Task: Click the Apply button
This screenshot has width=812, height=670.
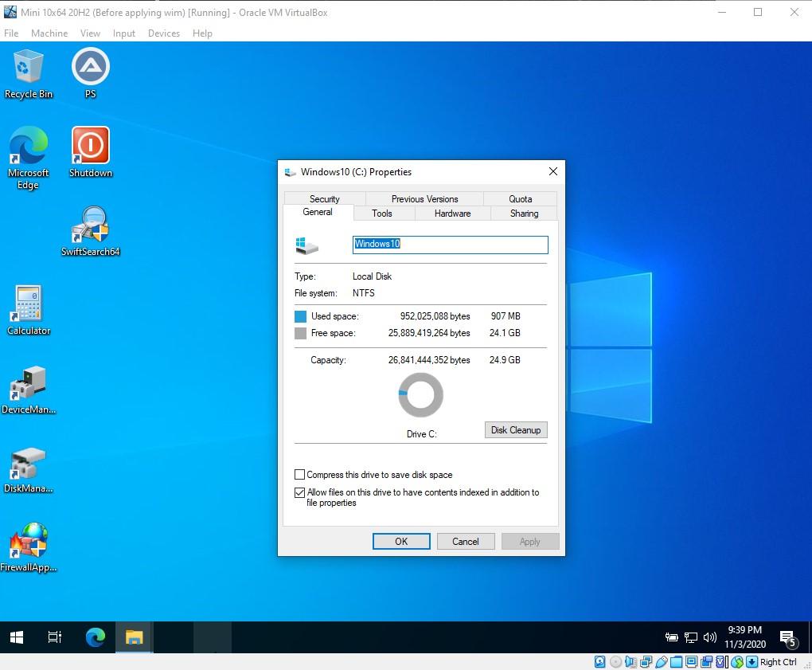Action: tap(529, 542)
